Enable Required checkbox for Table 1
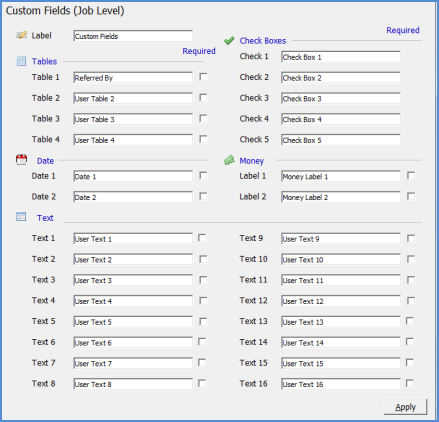Image resolution: width=439 pixels, height=422 pixels. [x=203, y=77]
